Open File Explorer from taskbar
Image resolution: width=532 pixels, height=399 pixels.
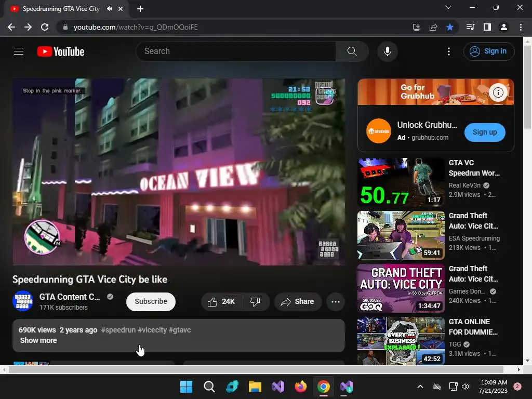[x=255, y=387]
